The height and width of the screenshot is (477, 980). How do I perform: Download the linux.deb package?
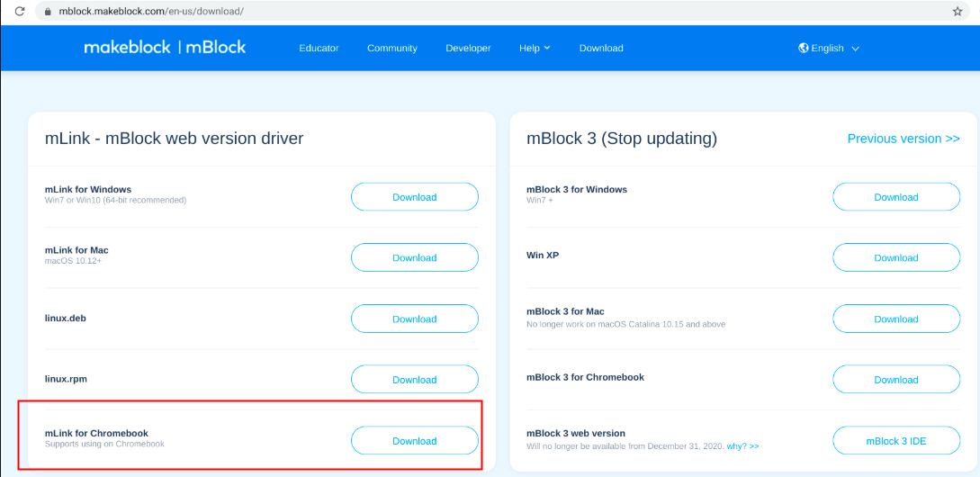click(414, 319)
